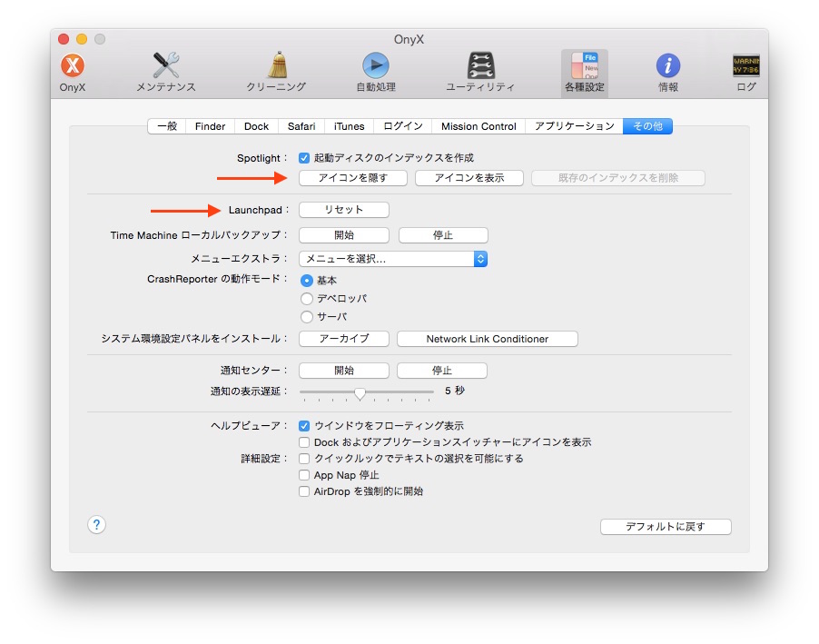Open the メニューを選択 dropdown
Image resolution: width=819 pixels, height=644 pixels.
(x=393, y=259)
